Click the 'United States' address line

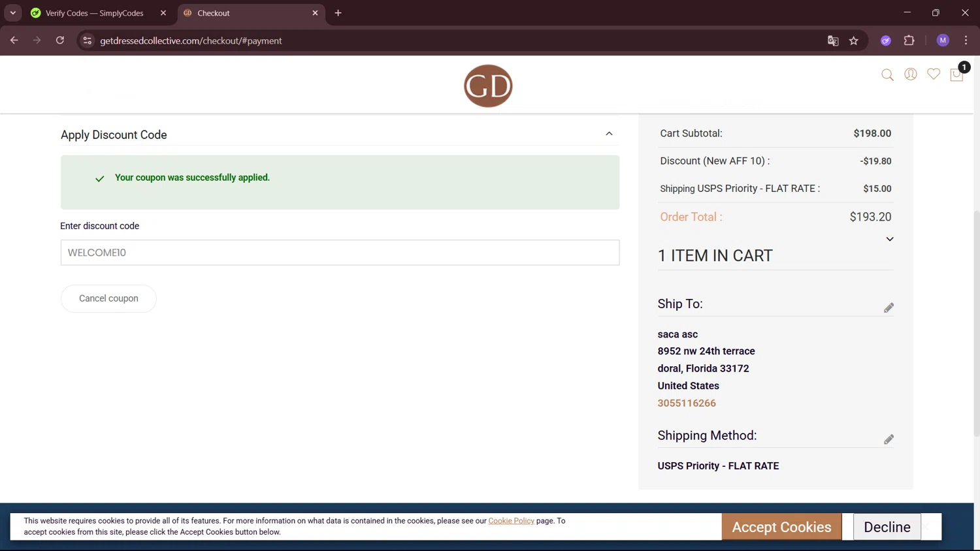688,386
